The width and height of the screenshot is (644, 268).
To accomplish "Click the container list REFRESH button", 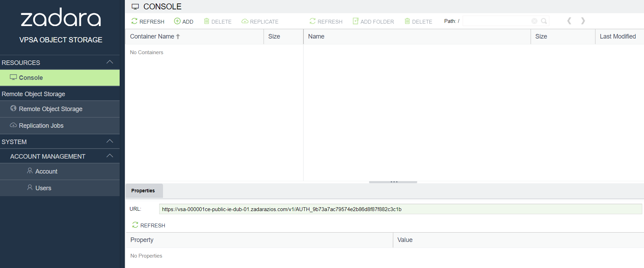I will pyautogui.click(x=148, y=22).
